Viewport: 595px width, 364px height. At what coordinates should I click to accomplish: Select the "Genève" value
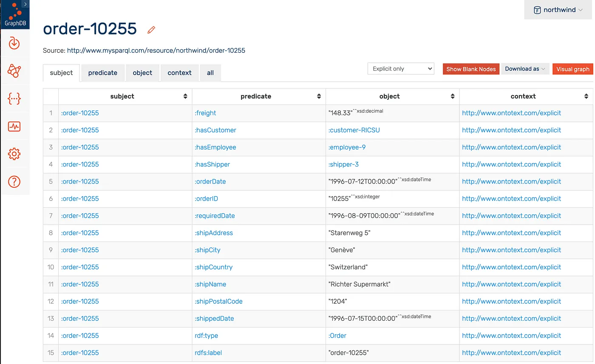(x=342, y=250)
